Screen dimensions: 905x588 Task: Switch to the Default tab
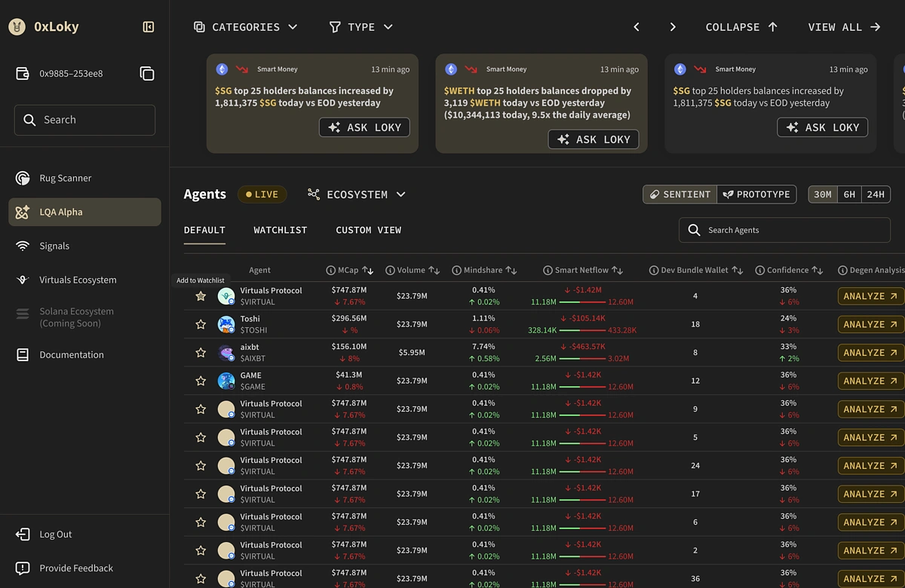[204, 231]
